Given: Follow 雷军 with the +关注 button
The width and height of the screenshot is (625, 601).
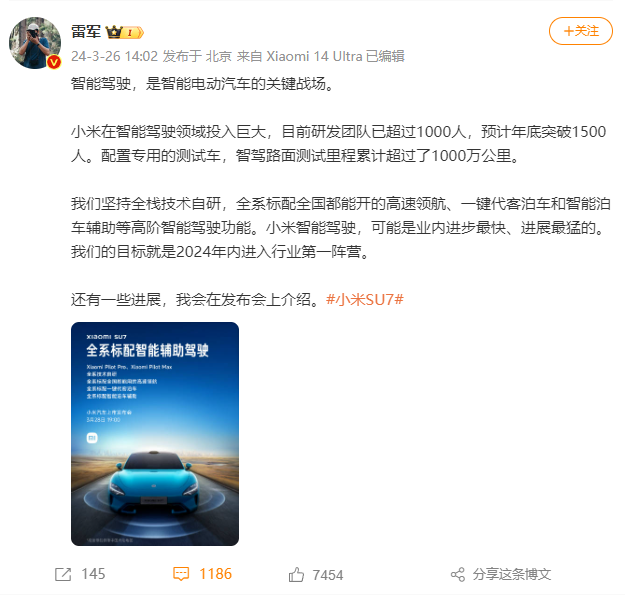Looking at the screenshot, I should click(581, 31).
